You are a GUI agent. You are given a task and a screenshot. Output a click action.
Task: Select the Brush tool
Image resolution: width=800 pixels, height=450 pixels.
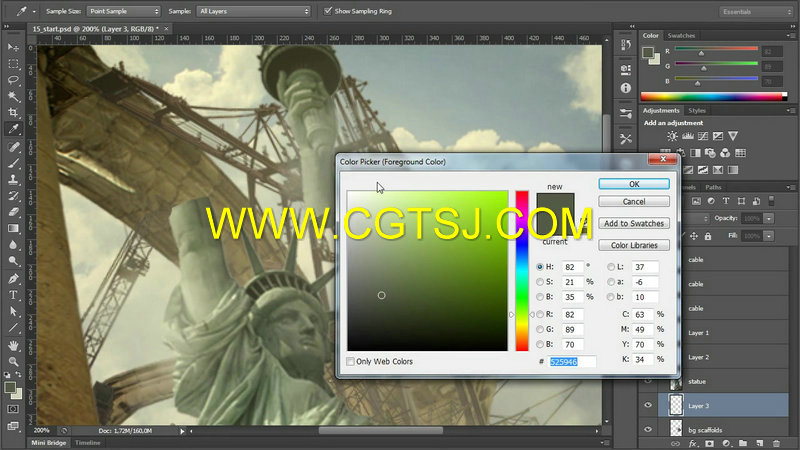click(x=13, y=163)
